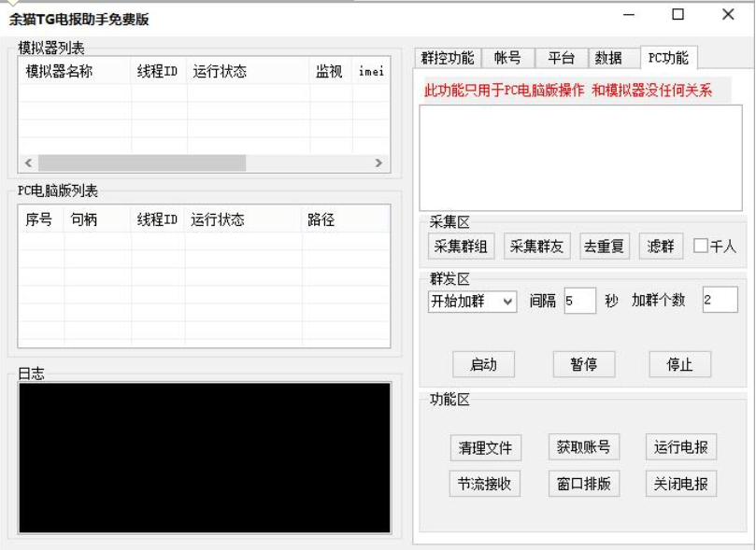Screen dimensions: 756x550
Task: Enable the 千人 checkbox
Action: [701, 247]
